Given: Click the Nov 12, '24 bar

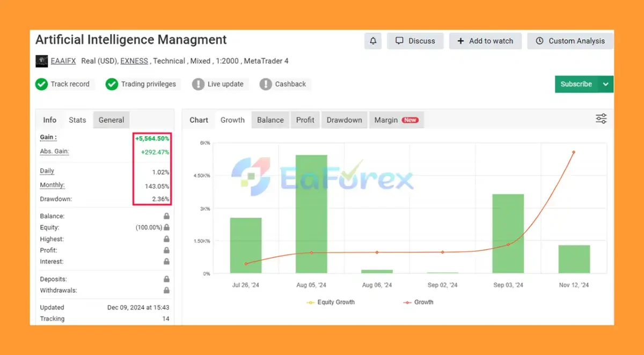Looking at the screenshot, I should coord(574,260).
